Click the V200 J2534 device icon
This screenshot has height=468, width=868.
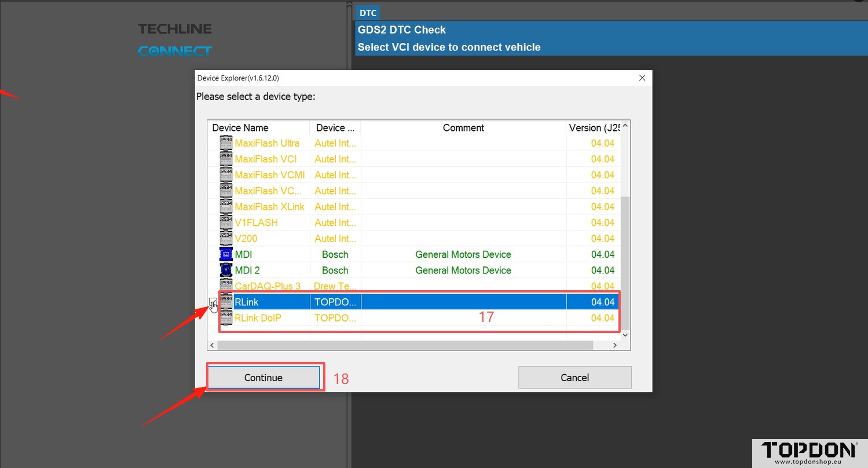pos(226,238)
